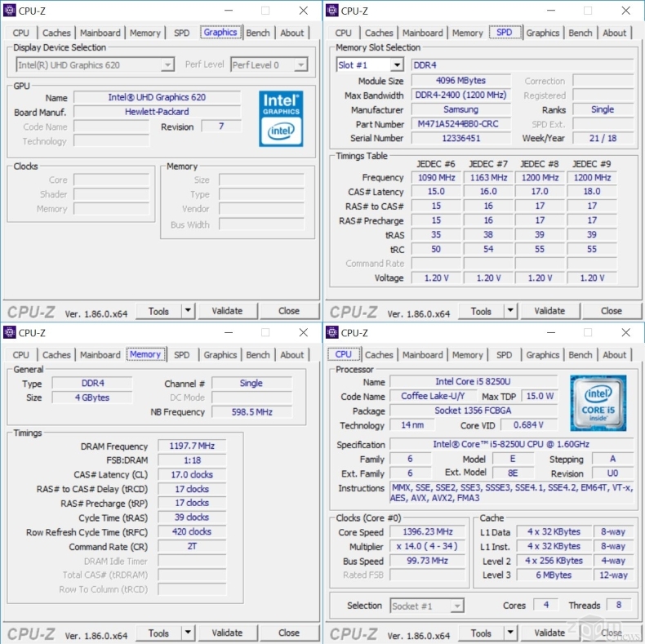Open Mainboard tab in the SPD window
This screenshot has width=645, height=644.
pos(423,33)
